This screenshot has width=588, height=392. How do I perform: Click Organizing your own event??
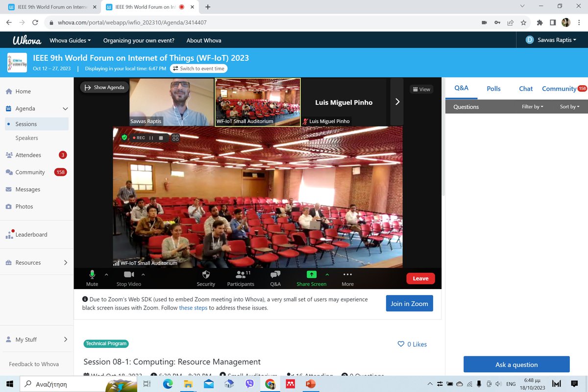(139, 40)
